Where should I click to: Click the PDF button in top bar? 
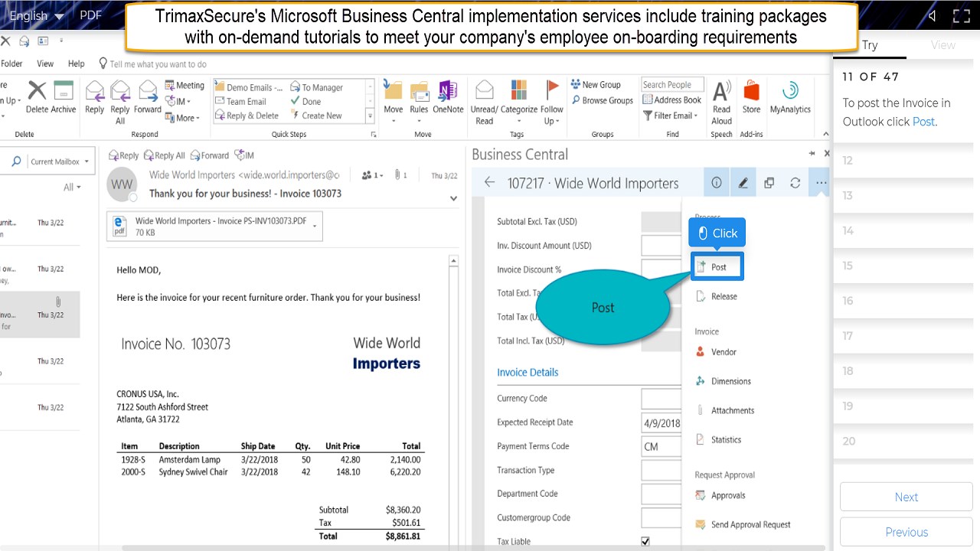click(x=90, y=15)
